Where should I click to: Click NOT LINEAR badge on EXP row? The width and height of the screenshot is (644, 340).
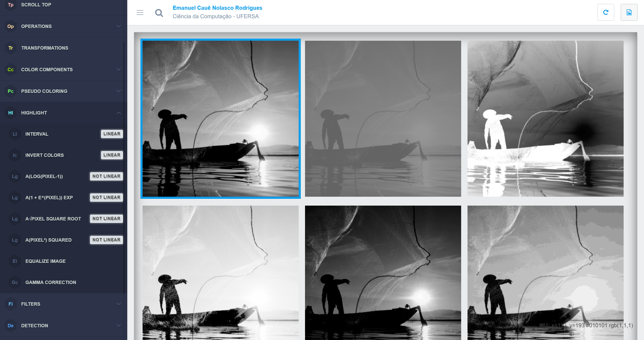click(x=106, y=198)
